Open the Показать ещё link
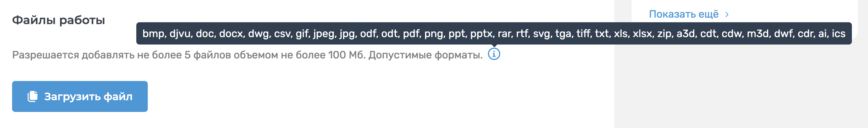 point(683,14)
